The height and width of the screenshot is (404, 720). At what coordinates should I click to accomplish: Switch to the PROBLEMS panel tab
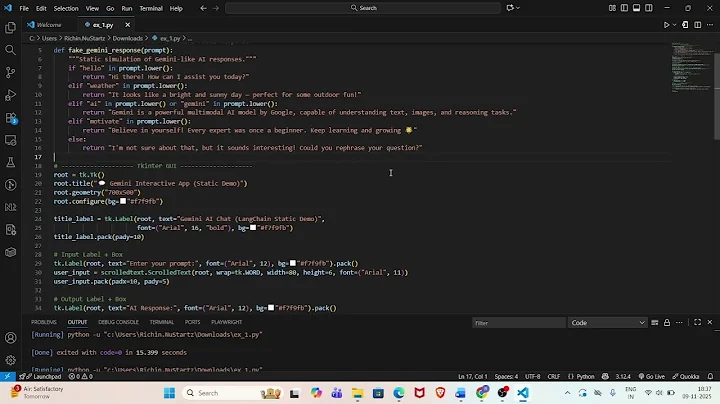tap(44, 322)
